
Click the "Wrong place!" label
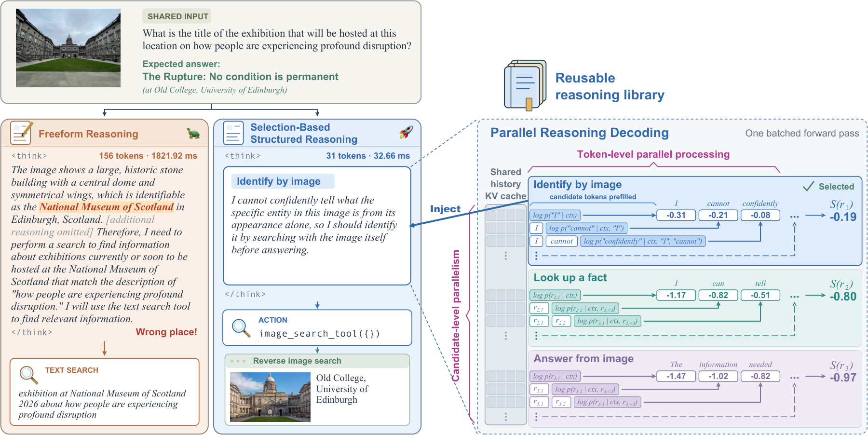tap(166, 332)
